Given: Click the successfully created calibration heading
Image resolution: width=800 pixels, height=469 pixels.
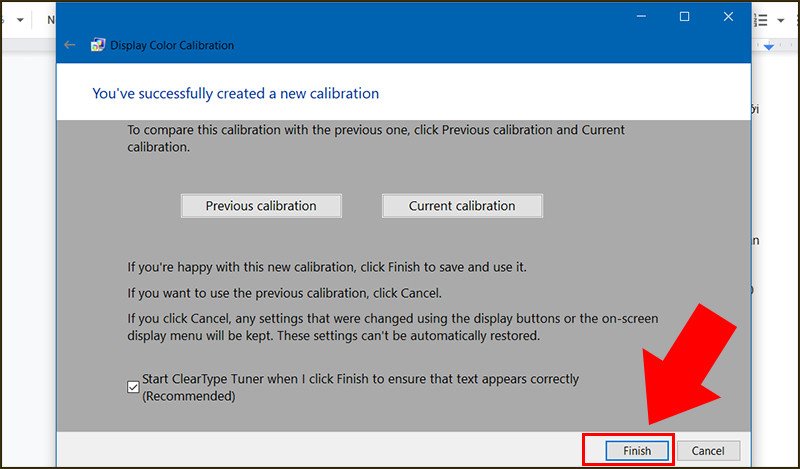Looking at the screenshot, I should pos(235,93).
